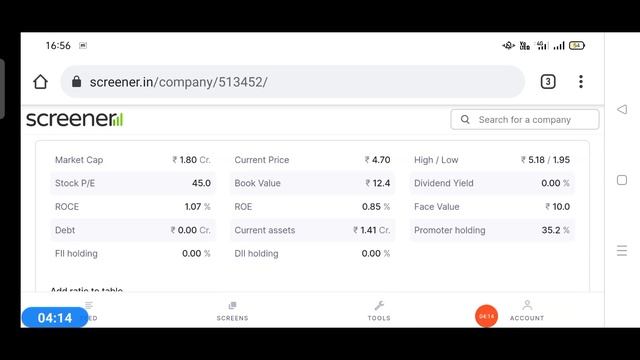Tap the orange 04:14 recording bubble
The image size is (640, 360).
click(487, 316)
